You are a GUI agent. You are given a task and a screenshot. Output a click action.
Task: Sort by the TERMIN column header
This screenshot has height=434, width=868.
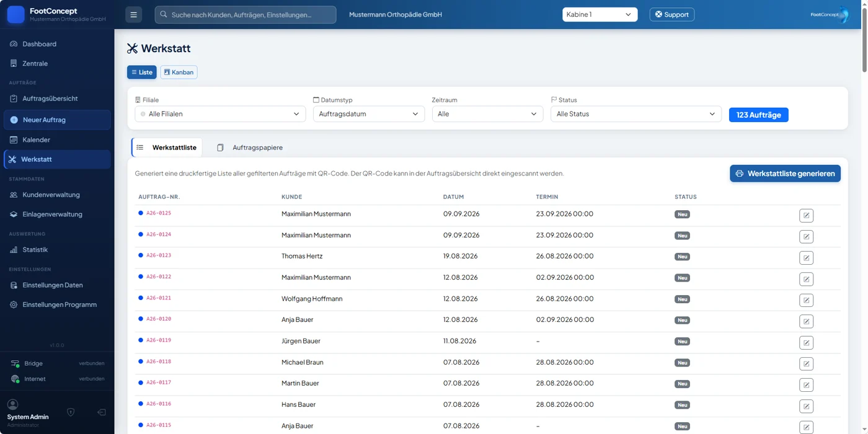547,197
